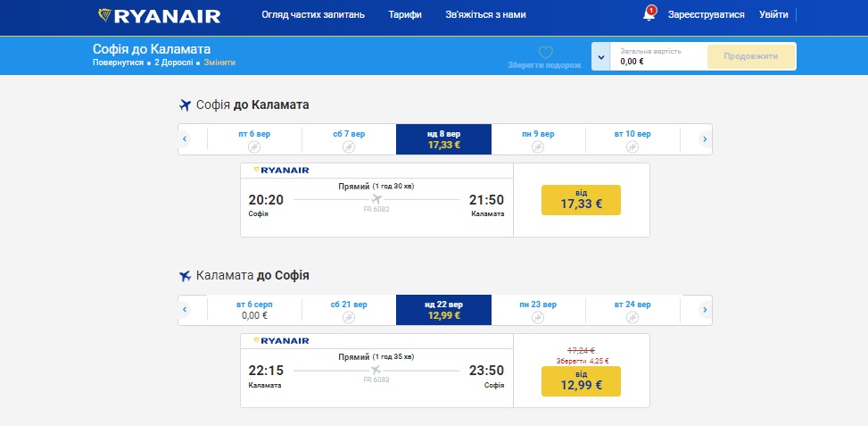Viewport: 868px width, 426px height.
Task: Show earlier outbound dates with left arrow
Action: [x=185, y=139]
